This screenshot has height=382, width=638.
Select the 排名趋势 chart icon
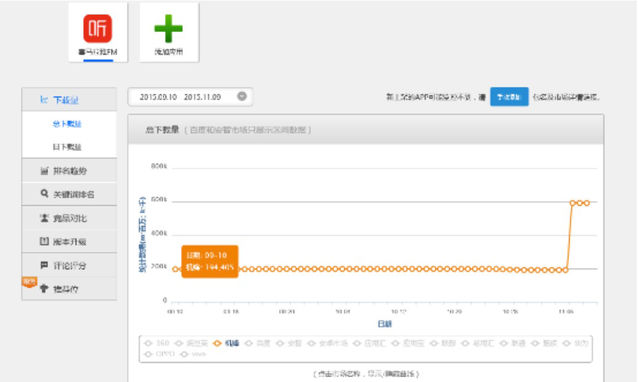coord(44,171)
